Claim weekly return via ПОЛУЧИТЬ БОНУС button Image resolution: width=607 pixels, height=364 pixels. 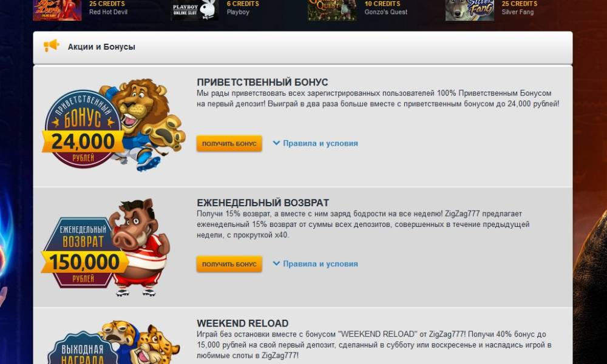point(229,264)
